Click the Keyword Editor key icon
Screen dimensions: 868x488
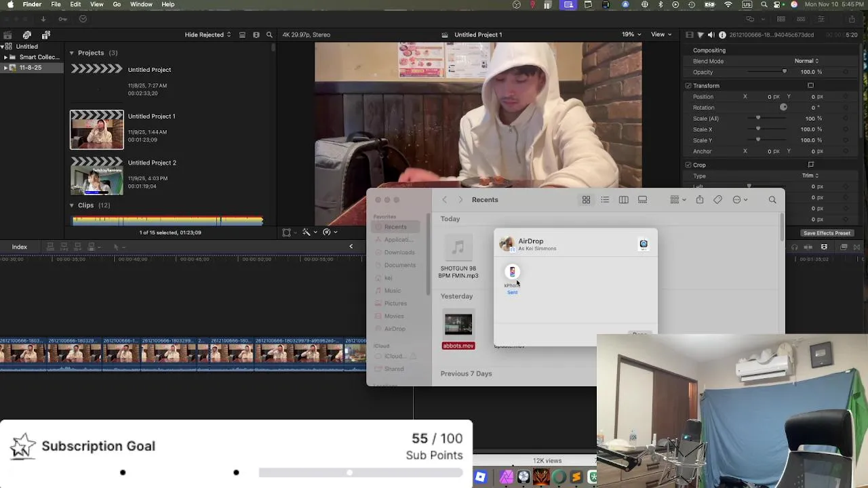coord(63,19)
